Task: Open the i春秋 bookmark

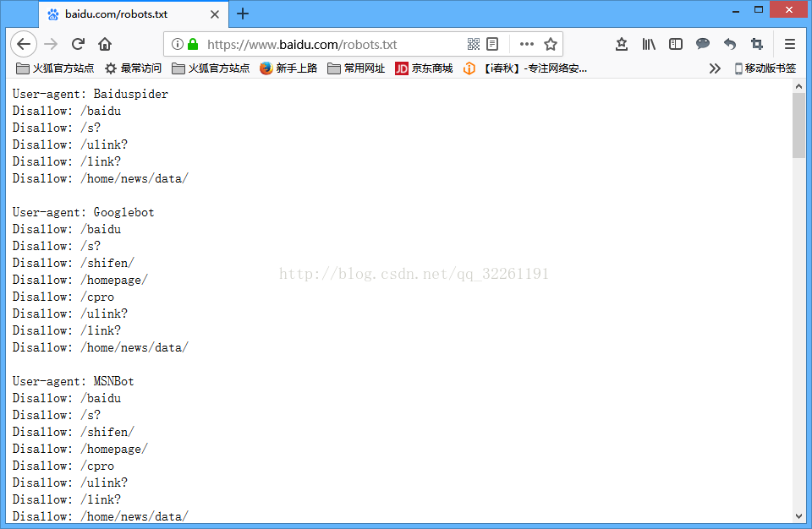Action: tap(525, 68)
